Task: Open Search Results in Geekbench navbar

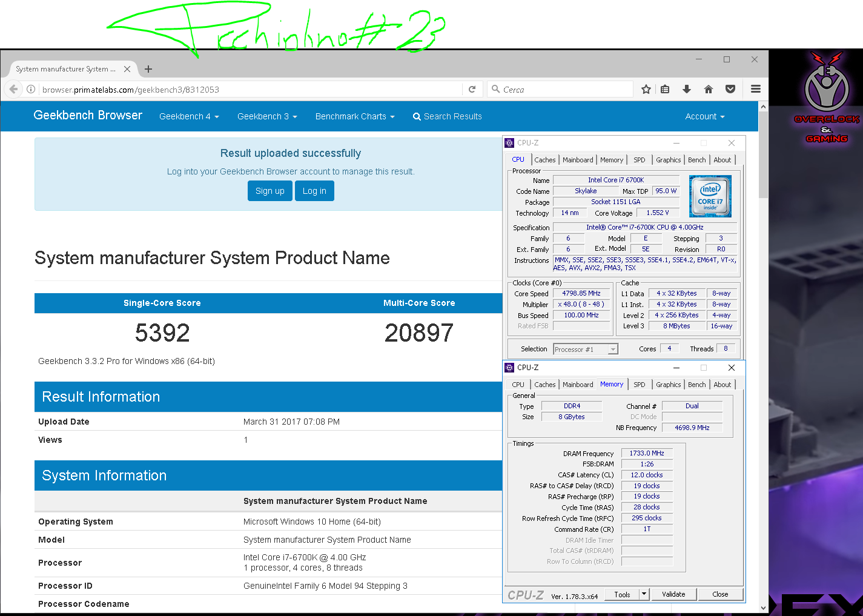Action: click(x=448, y=116)
